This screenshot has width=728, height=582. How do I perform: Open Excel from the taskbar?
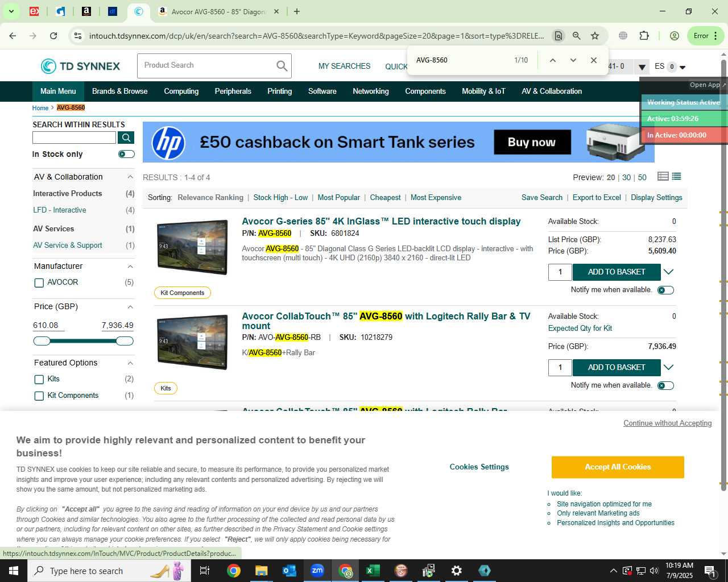click(373, 571)
